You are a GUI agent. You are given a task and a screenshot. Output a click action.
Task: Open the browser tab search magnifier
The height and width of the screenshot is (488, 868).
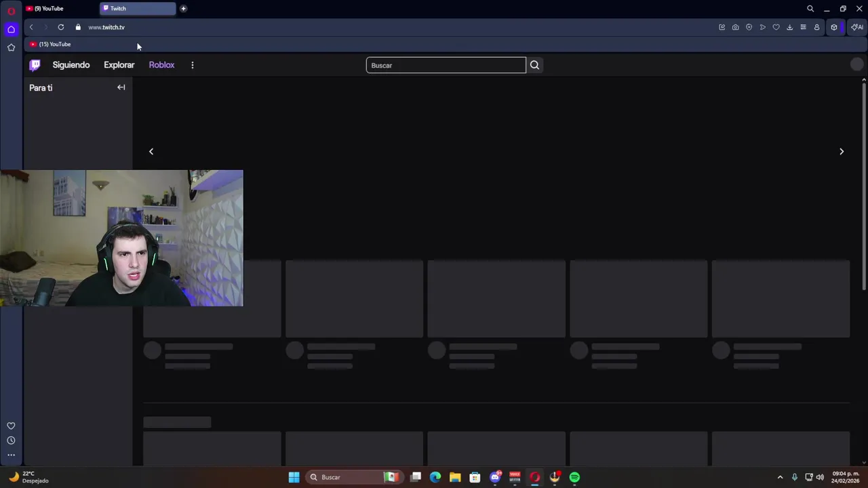tap(810, 9)
